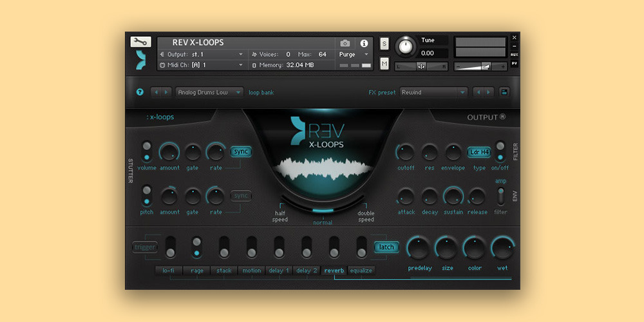Click the help question mark icon
The height and width of the screenshot is (322, 644).
(x=140, y=92)
